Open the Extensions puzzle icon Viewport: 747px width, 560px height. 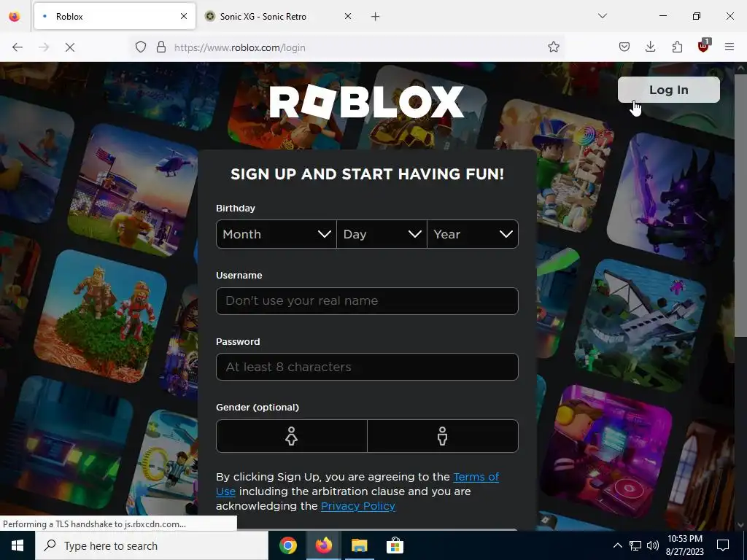pos(677,47)
